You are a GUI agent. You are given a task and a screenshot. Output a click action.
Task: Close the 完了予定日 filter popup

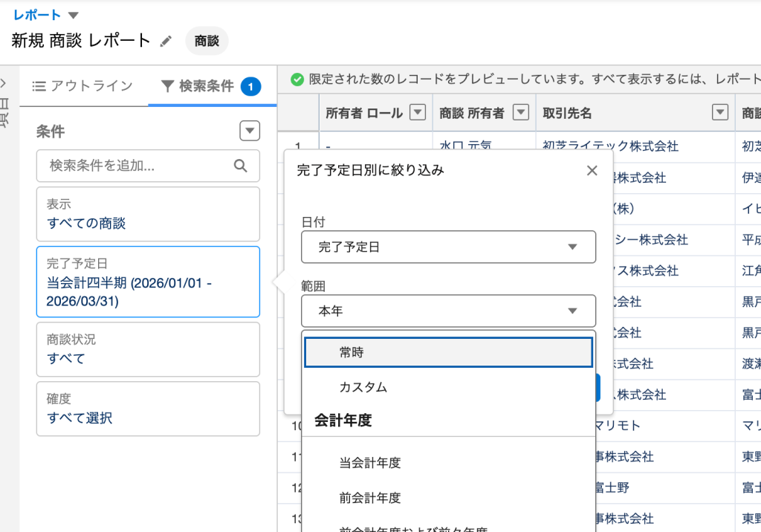pos(592,171)
